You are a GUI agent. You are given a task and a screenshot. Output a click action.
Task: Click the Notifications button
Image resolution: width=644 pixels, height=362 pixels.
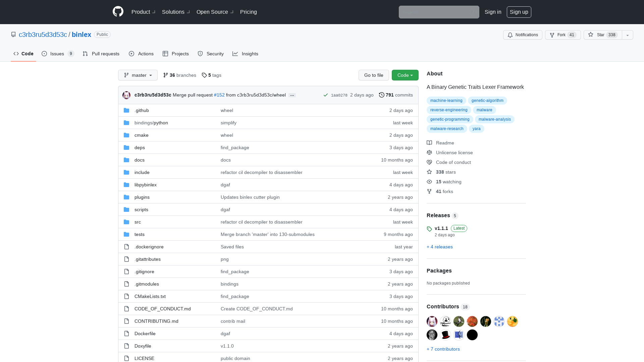523,35
